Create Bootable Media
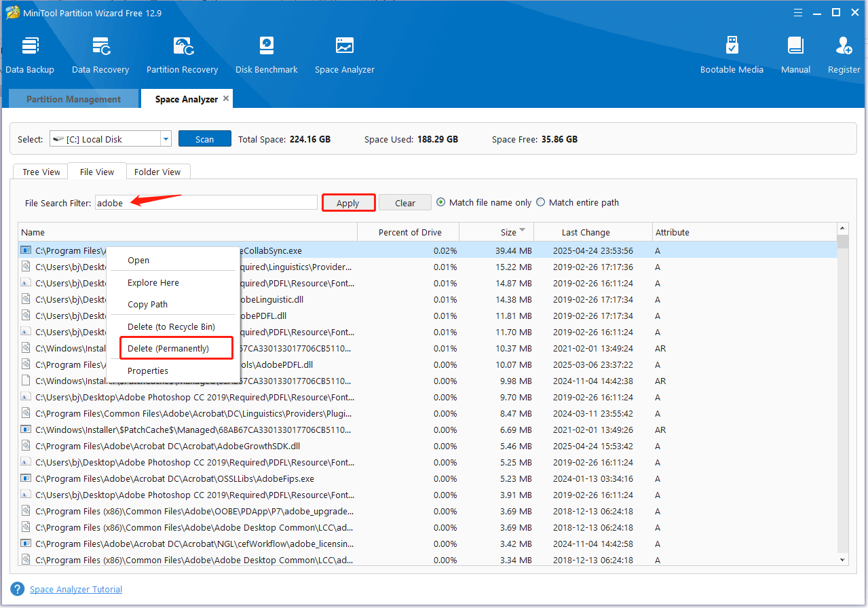 pyautogui.click(x=732, y=55)
